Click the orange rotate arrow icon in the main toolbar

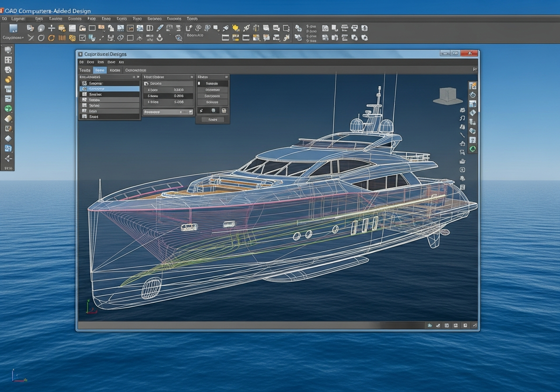[51, 38]
